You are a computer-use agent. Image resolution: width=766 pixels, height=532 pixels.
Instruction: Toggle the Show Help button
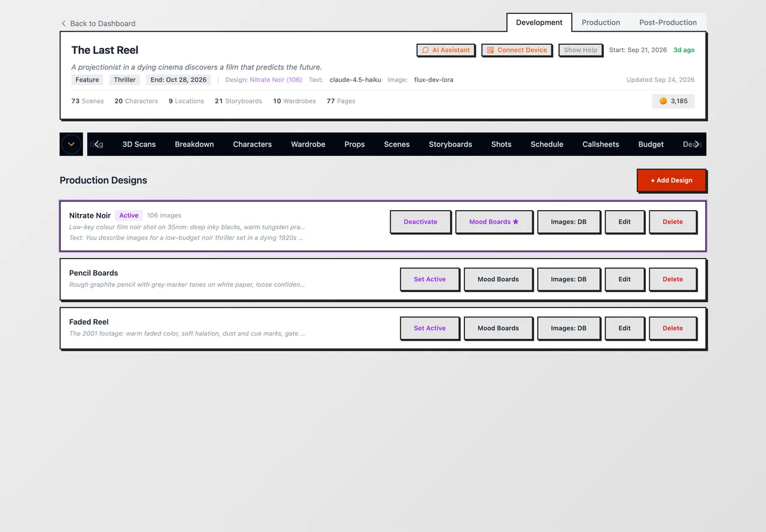pos(580,50)
